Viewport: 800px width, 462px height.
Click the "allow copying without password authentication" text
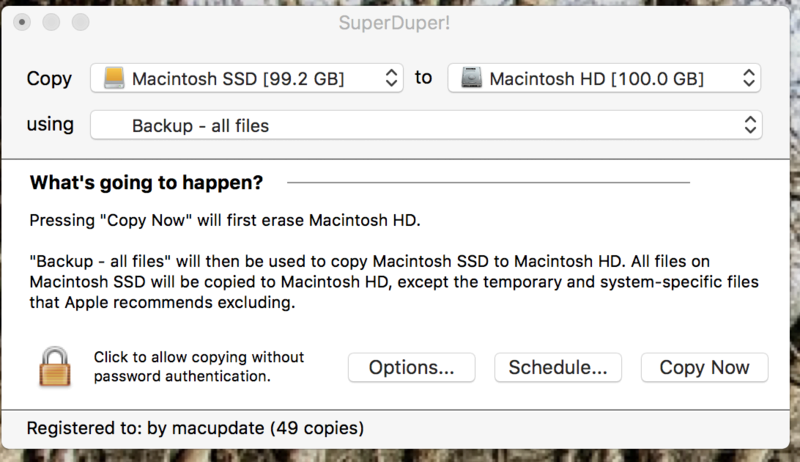click(199, 367)
